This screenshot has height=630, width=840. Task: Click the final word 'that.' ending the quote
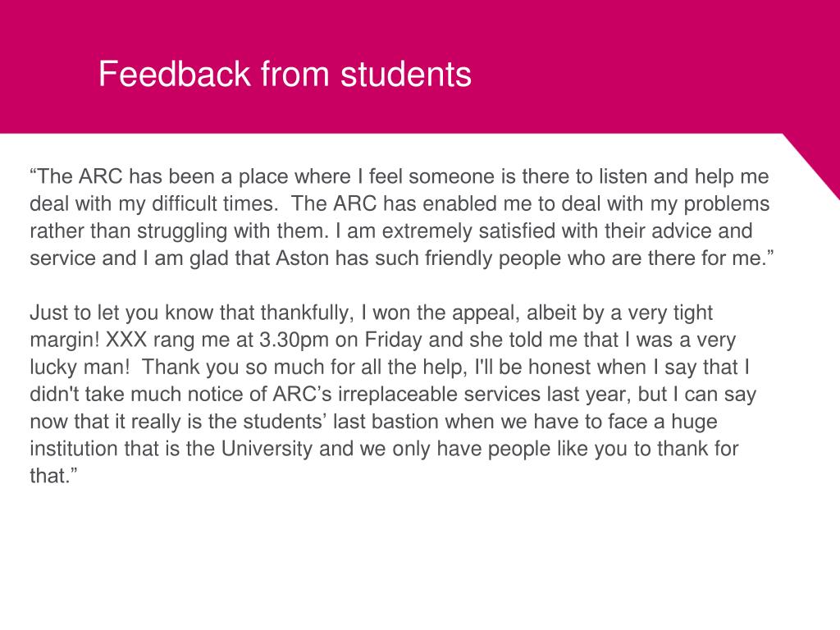coord(53,476)
